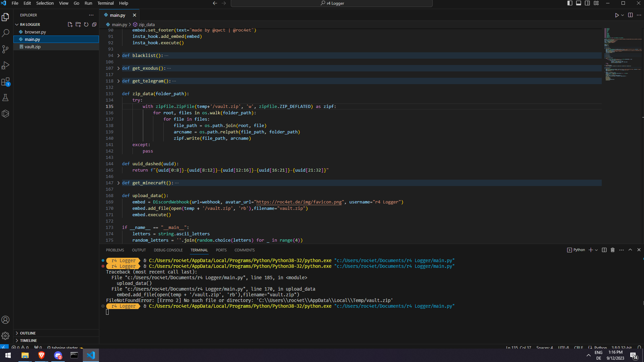
Task: Open Source Control view
Action: (x=5, y=49)
